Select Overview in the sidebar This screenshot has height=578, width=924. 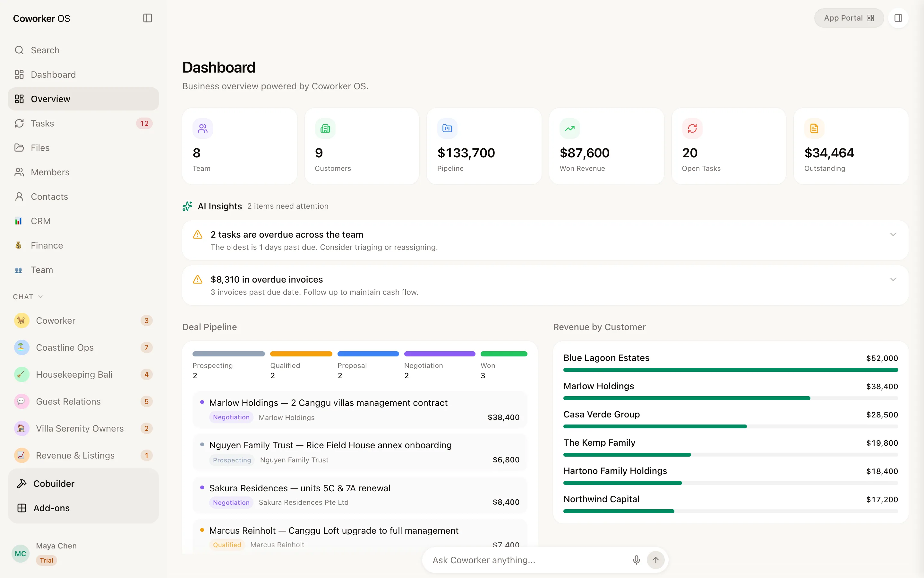click(x=83, y=99)
